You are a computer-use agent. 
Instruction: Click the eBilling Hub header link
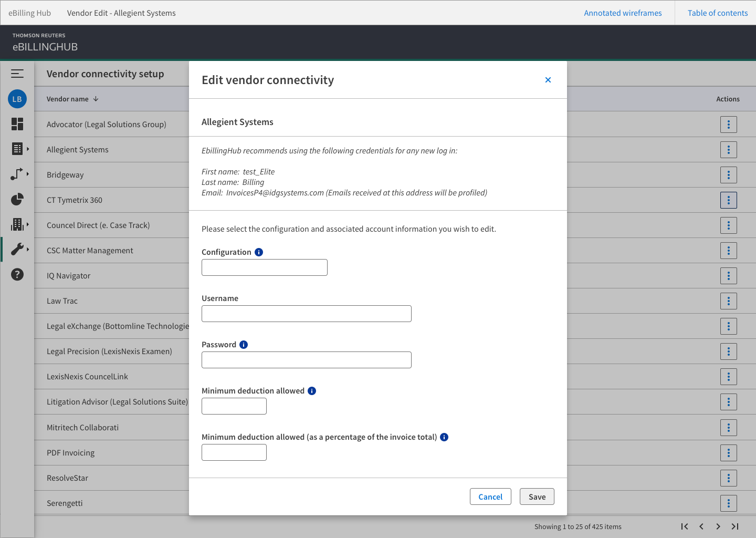(x=30, y=13)
